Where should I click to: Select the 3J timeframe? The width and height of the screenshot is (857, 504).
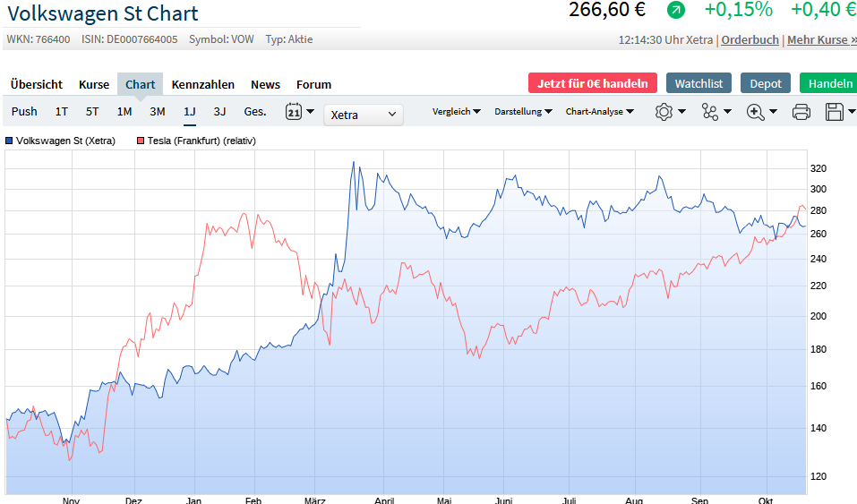coord(219,111)
